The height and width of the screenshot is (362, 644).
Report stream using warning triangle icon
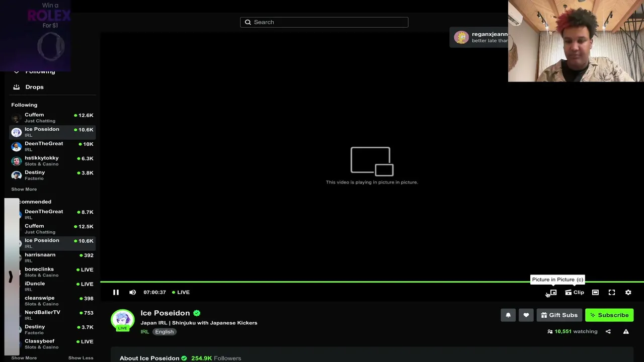(626, 331)
